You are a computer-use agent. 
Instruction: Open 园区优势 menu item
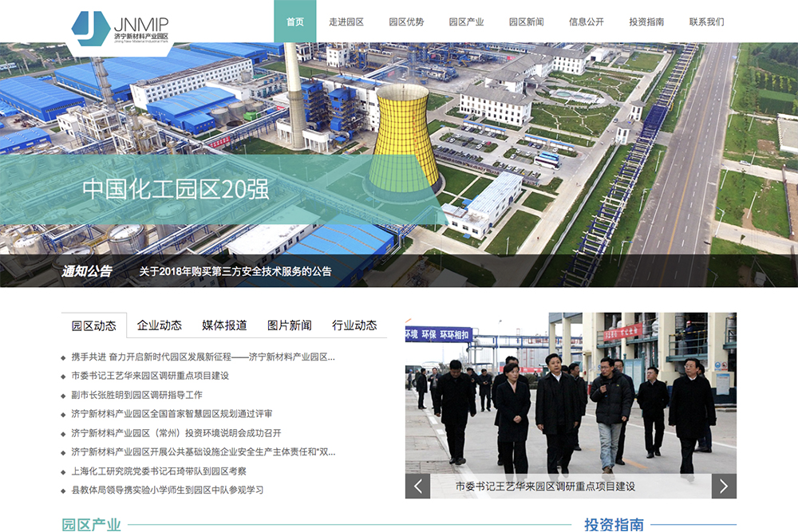click(406, 22)
